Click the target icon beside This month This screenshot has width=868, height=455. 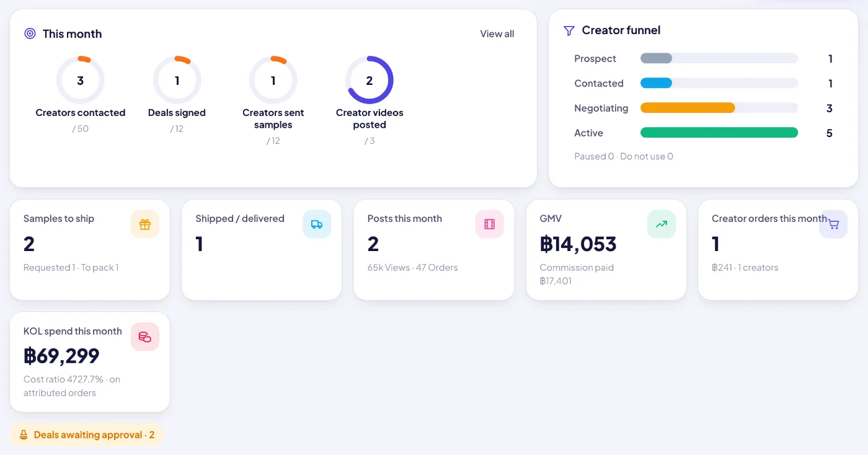click(x=30, y=33)
